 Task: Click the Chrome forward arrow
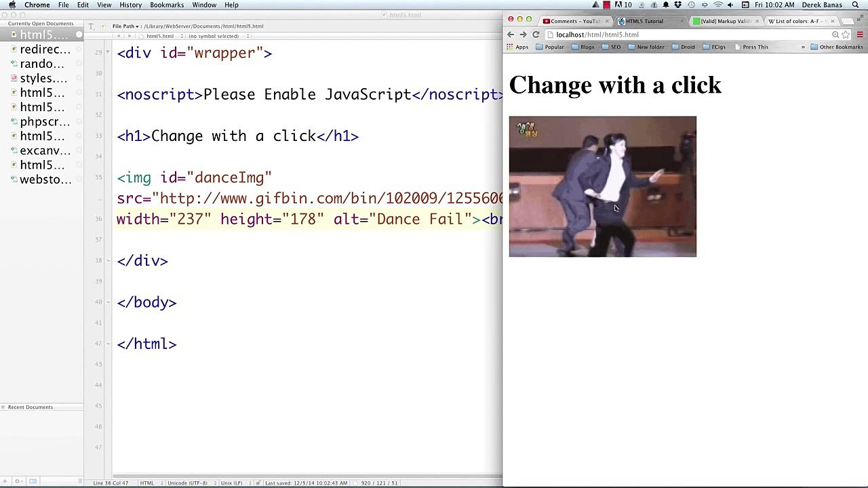523,35
